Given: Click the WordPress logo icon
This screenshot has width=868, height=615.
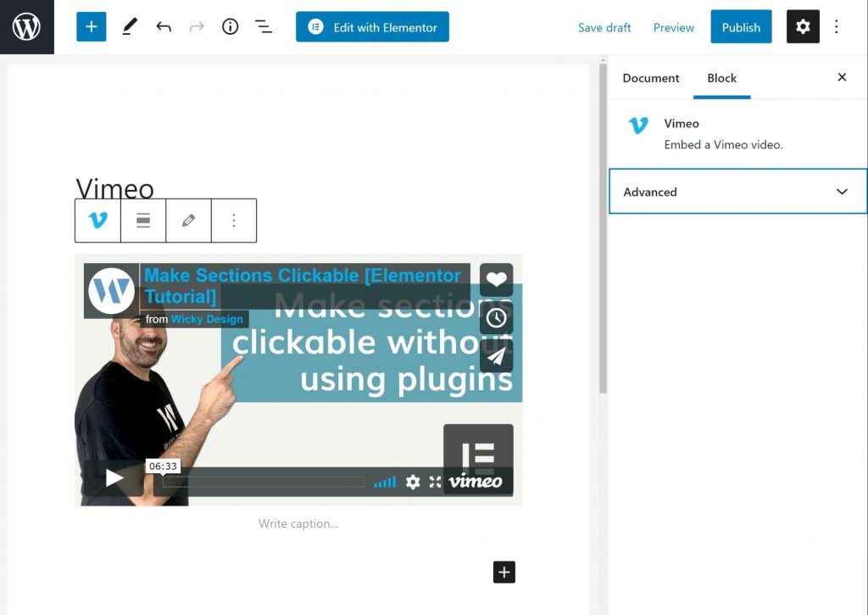Looking at the screenshot, I should pyautogui.click(x=26, y=27).
